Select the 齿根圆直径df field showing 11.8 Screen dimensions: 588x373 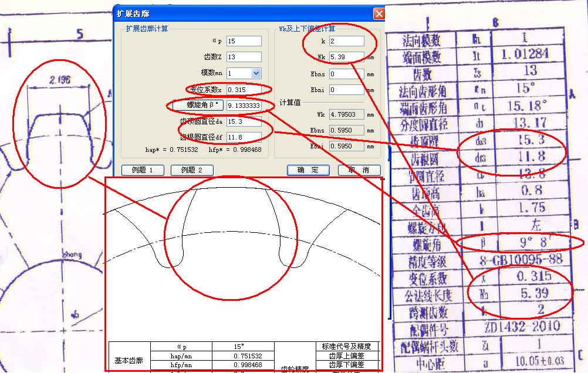(244, 137)
